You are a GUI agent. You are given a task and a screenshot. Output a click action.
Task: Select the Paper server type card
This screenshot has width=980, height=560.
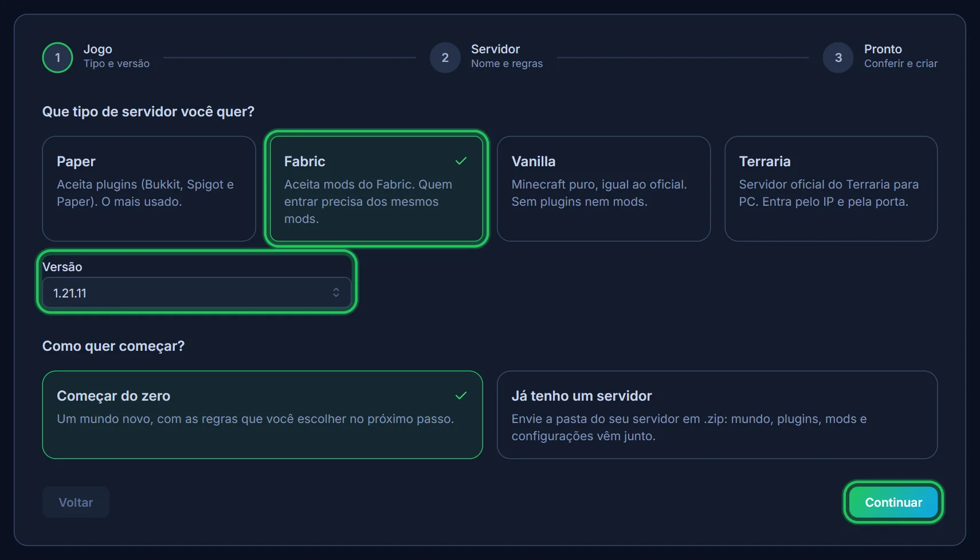click(149, 189)
